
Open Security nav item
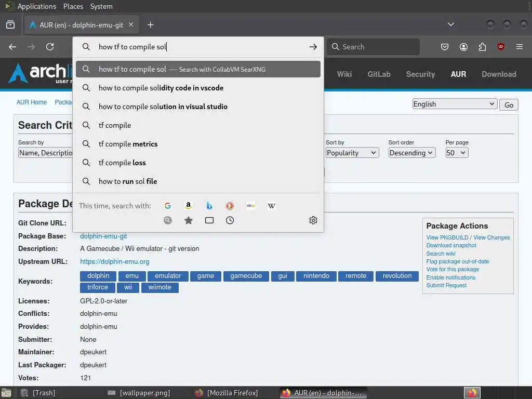click(x=420, y=74)
